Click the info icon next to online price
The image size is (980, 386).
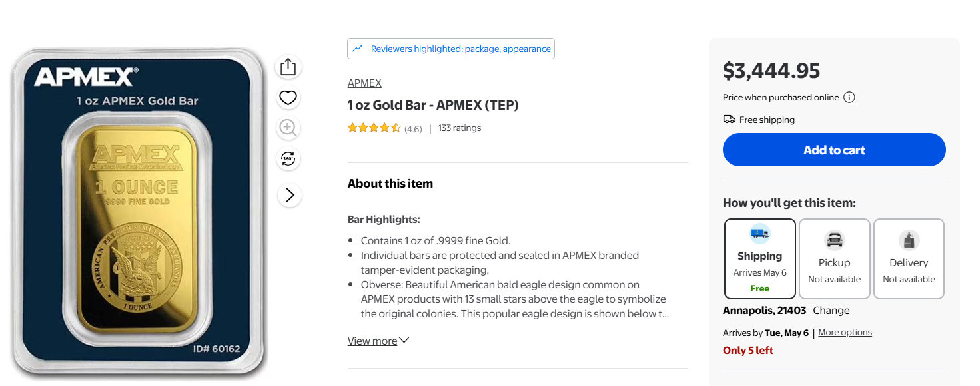click(849, 97)
